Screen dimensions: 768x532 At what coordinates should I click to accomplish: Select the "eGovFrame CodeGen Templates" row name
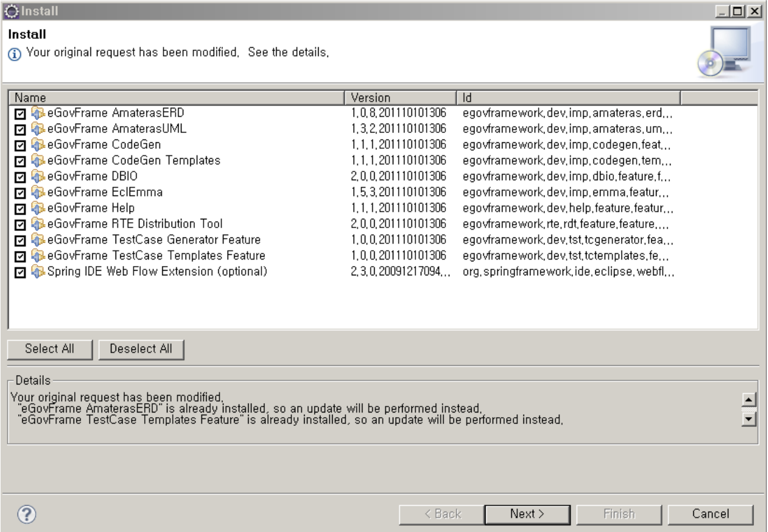(x=134, y=160)
